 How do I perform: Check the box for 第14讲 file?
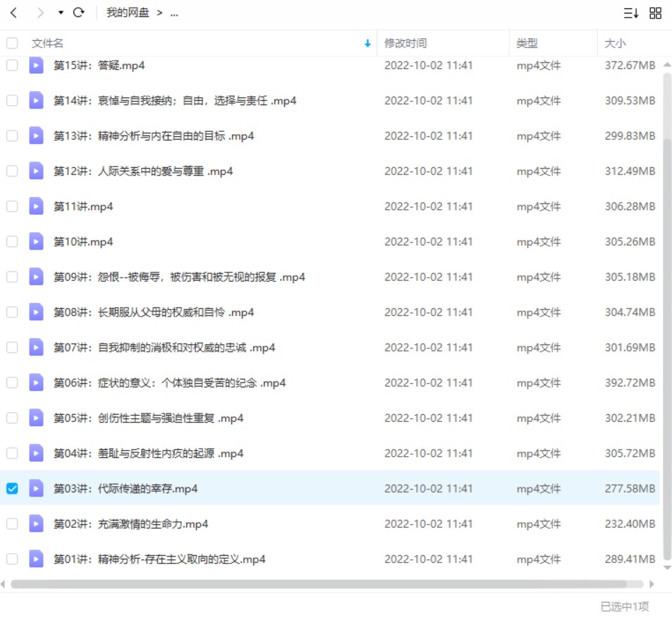pyautogui.click(x=12, y=100)
